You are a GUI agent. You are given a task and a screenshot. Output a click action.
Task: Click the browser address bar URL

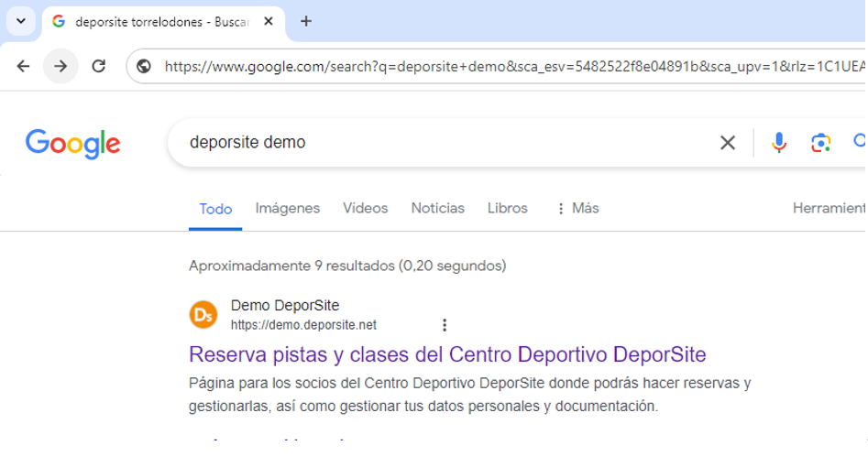[513, 67]
